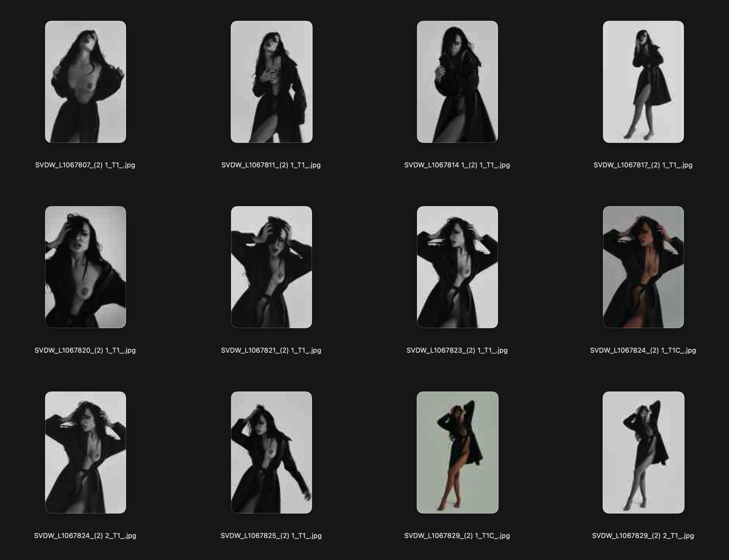
Task: Click filename label SVDW_L1067814 1_(2) 1_T1_.jpg
Action: (457, 165)
